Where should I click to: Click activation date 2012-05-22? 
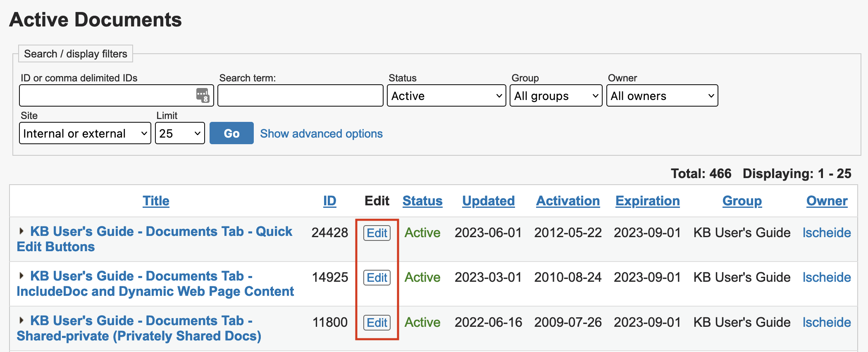coord(568,233)
